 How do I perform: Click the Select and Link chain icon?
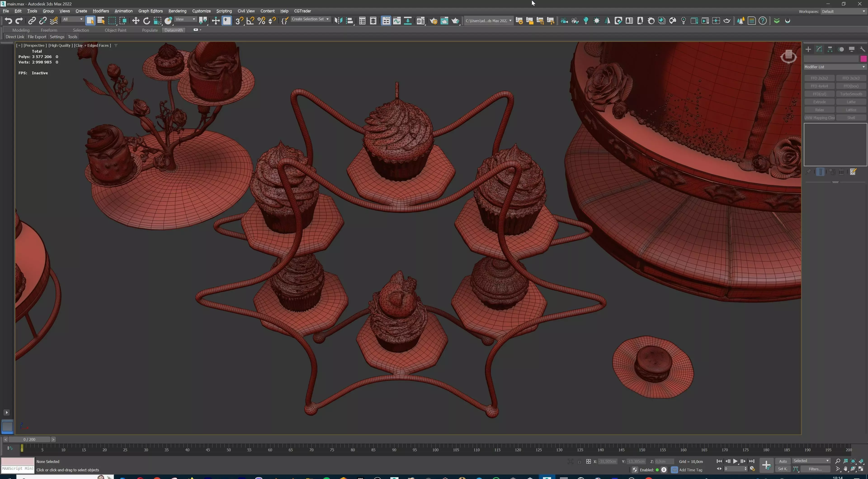pos(32,21)
